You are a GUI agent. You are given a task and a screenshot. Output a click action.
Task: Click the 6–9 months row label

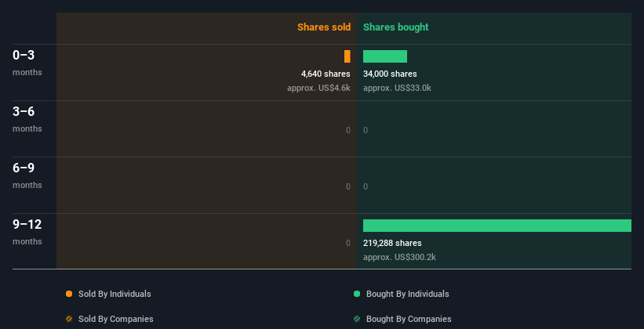(27, 175)
